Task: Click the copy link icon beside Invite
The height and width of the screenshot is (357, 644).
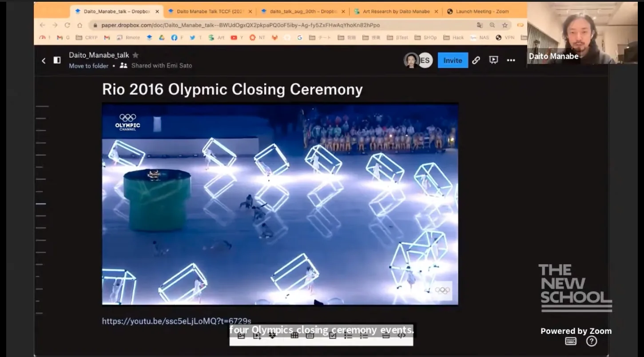Action: coord(476,60)
